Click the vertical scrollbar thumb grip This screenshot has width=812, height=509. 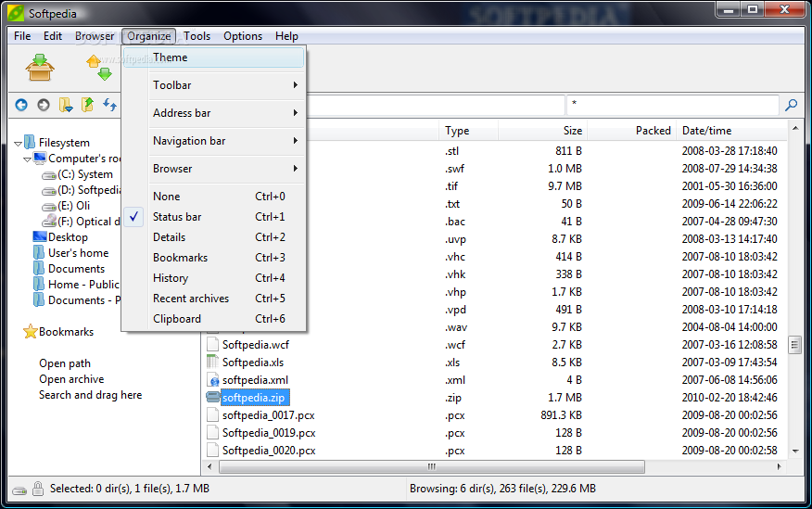tap(795, 344)
